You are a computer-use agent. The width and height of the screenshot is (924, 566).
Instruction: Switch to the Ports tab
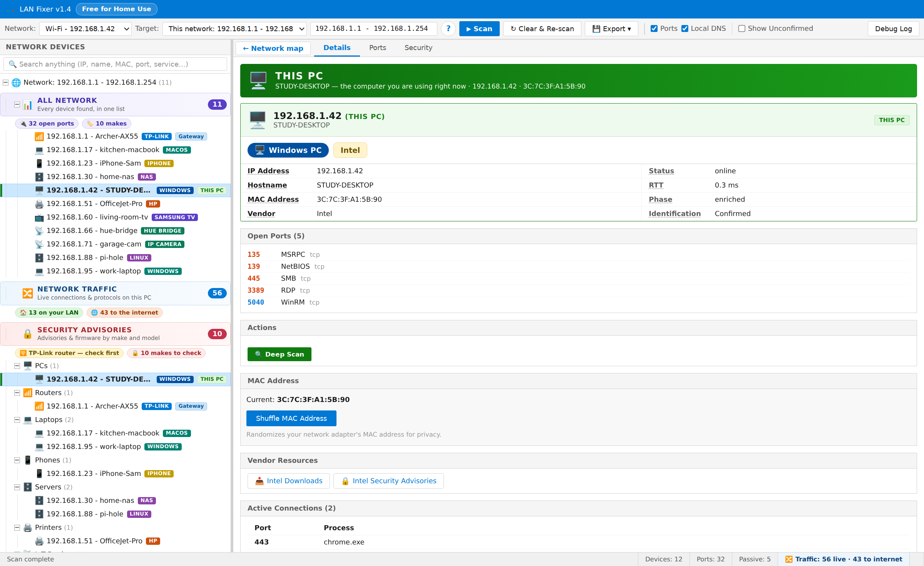point(377,48)
